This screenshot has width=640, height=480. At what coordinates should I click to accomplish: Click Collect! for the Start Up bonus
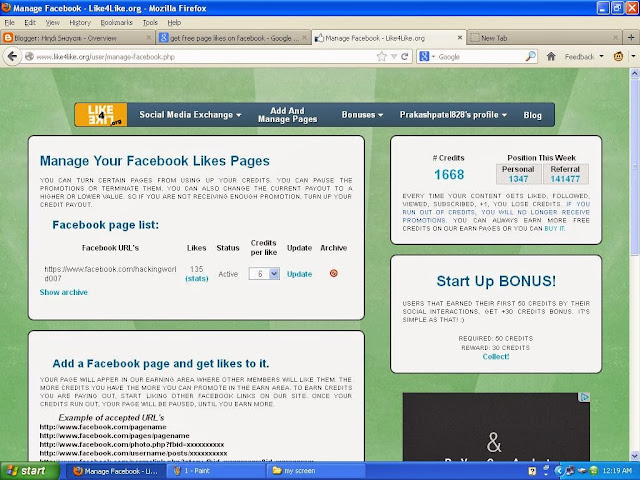496,356
